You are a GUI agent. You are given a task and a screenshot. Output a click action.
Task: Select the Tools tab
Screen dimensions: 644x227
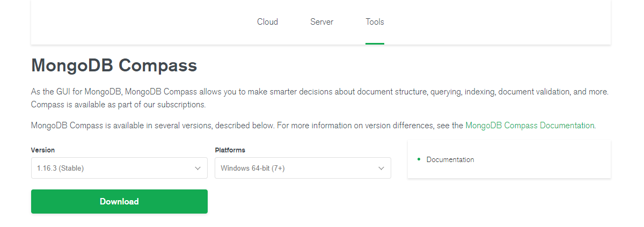coord(375,22)
